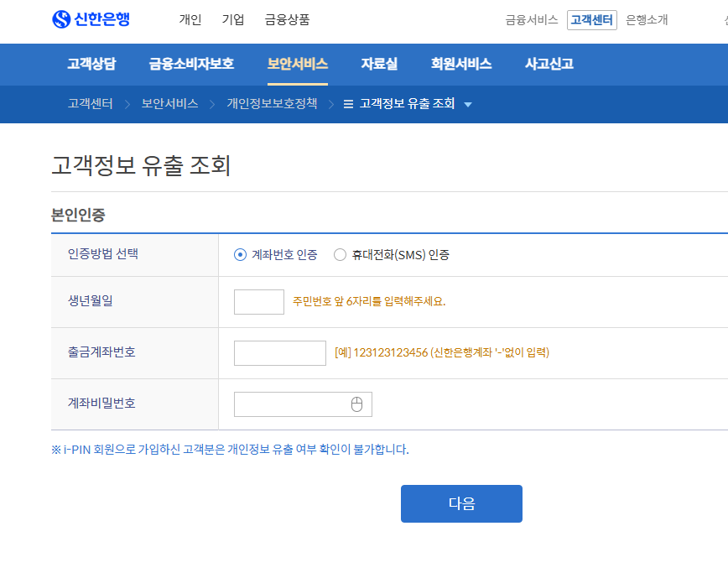Select 휴대전화(SMS) 인증 radio button

tap(340, 255)
